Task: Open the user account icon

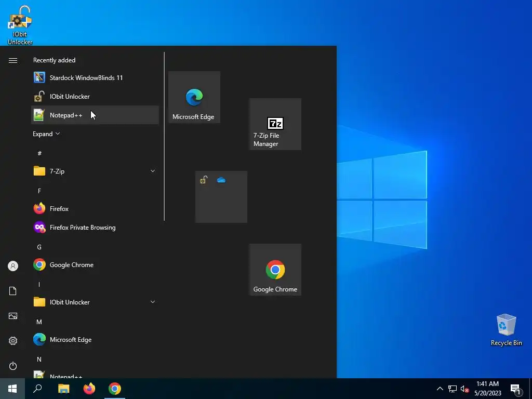Action: click(x=13, y=266)
